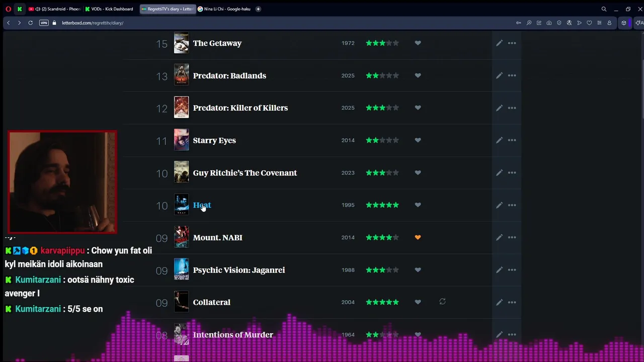This screenshot has height=362, width=644.
Task: Edit diary entry for Collateral
Action: tap(499, 302)
